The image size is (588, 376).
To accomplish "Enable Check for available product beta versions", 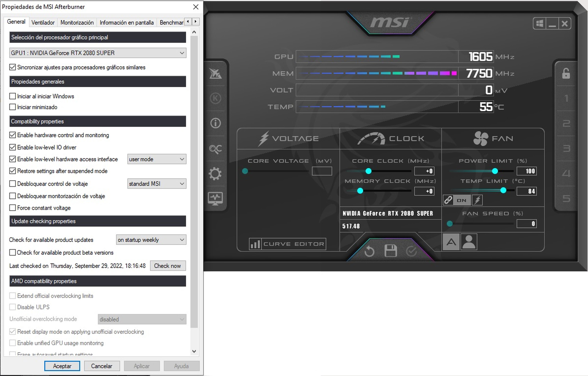I will pos(12,252).
